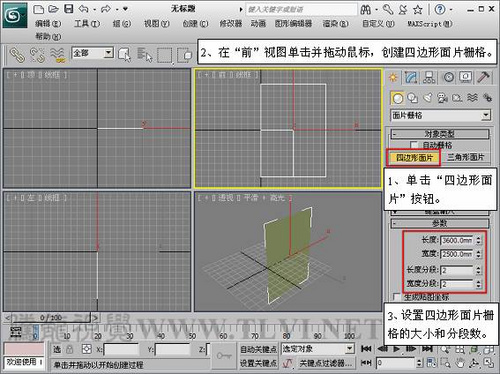Open the 3ds Max application menu logo

[15, 16]
